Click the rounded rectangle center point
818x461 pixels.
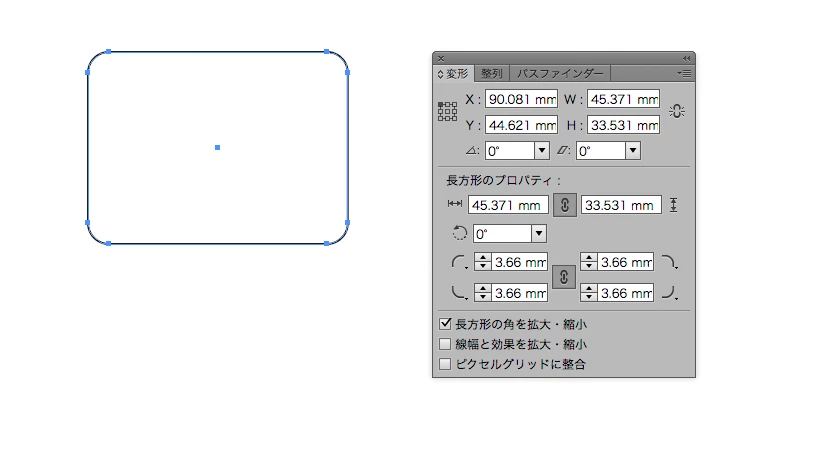point(218,148)
